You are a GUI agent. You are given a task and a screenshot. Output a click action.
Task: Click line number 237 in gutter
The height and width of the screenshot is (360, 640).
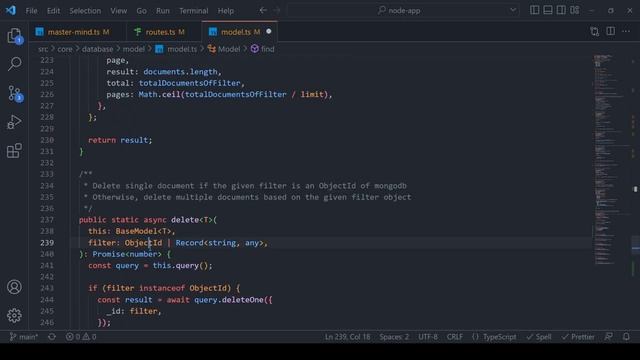click(x=47, y=220)
